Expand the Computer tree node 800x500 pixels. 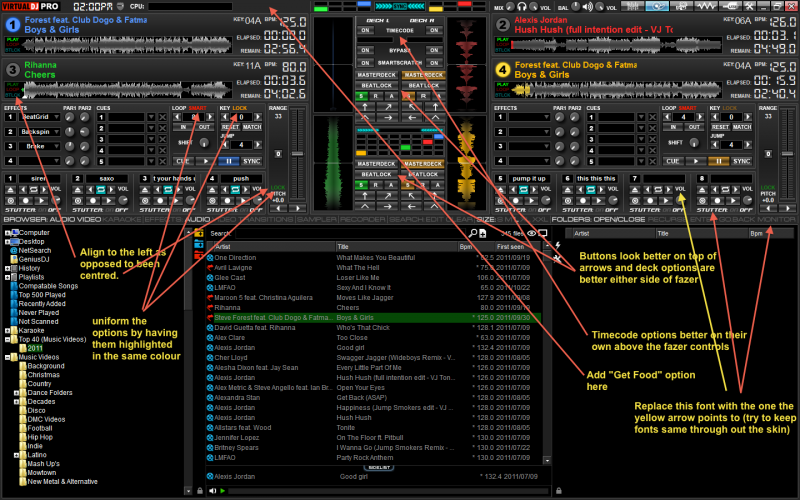click(x=8, y=233)
